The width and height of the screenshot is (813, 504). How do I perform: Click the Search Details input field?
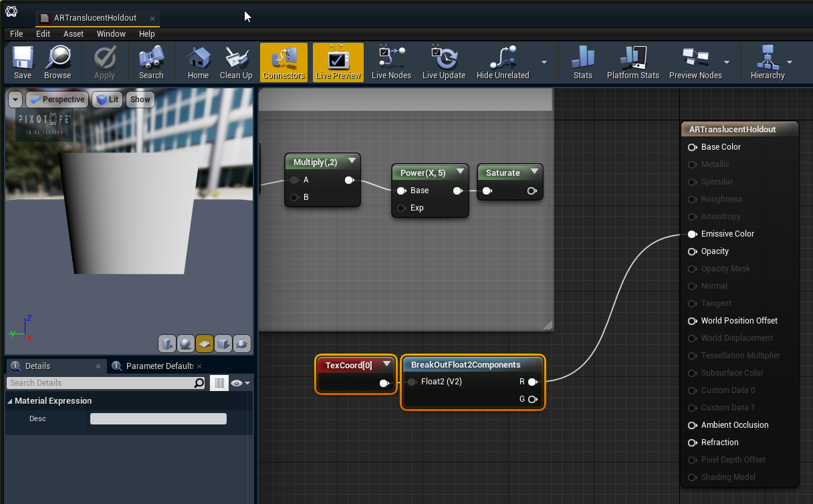100,383
